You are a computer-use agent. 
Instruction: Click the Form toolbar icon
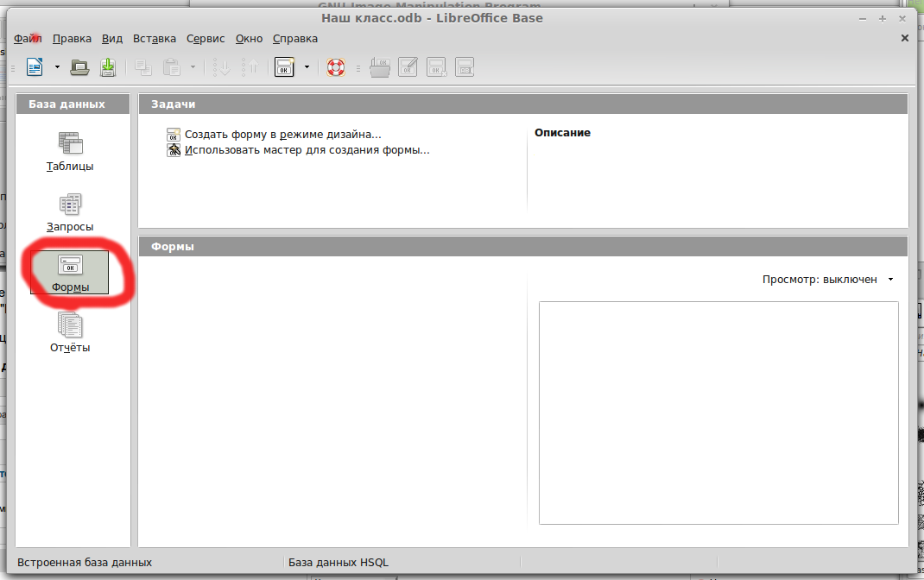[285, 67]
